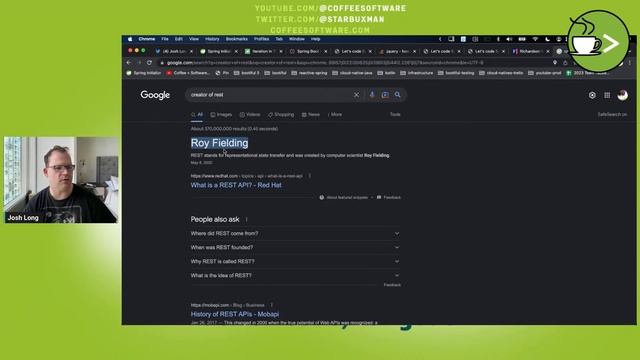Viewport: 640px width, 360px height.
Task: Start voice search with the microphone icon
Action: click(372, 95)
